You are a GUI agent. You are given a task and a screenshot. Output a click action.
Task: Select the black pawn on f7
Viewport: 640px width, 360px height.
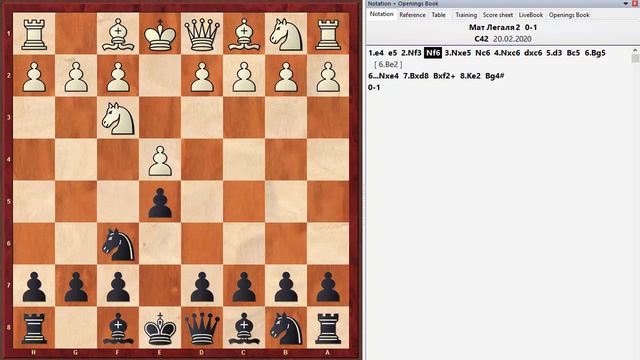pyautogui.click(x=118, y=287)
